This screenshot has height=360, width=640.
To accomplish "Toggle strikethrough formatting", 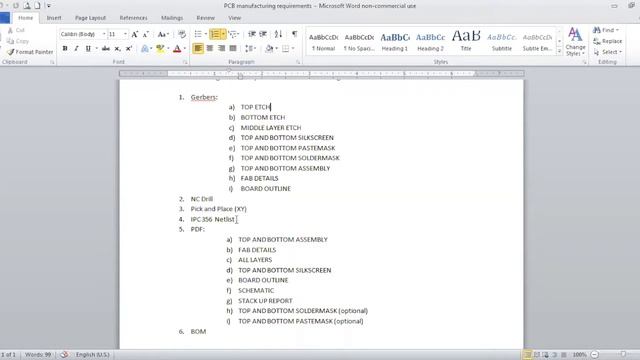I will (106, 49).
